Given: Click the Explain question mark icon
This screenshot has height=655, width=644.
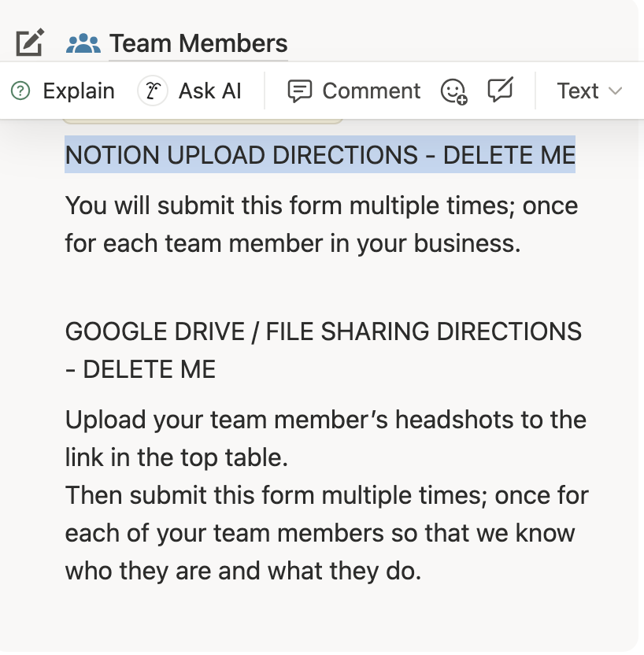Looking at the screenshot, I should [21, 91].
